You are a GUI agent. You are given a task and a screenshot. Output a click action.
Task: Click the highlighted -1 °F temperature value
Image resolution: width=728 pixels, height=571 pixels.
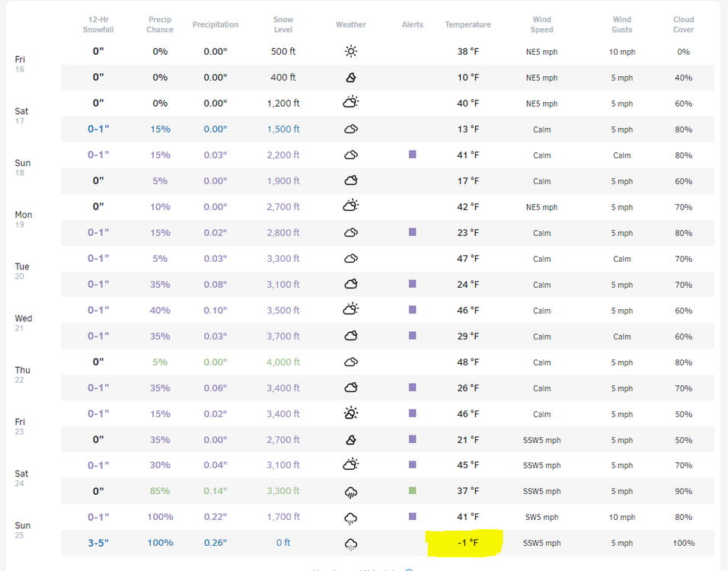coord(468,543)
